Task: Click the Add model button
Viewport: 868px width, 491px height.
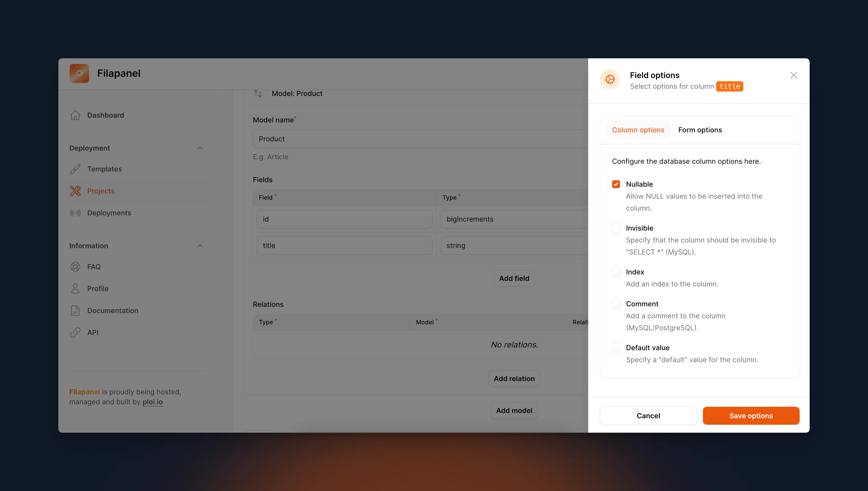Action: 514,410
